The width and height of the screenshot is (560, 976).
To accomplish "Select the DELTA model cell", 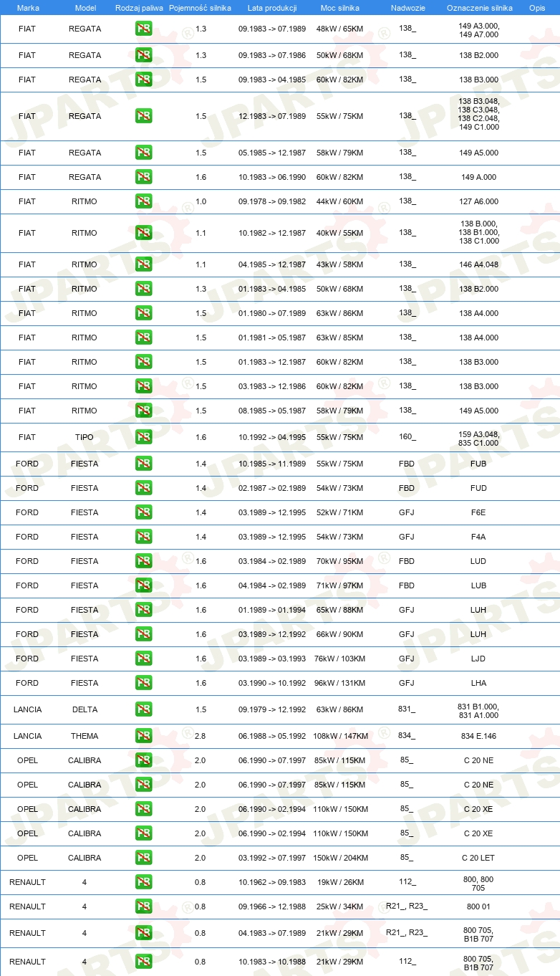I will [85, 709].
